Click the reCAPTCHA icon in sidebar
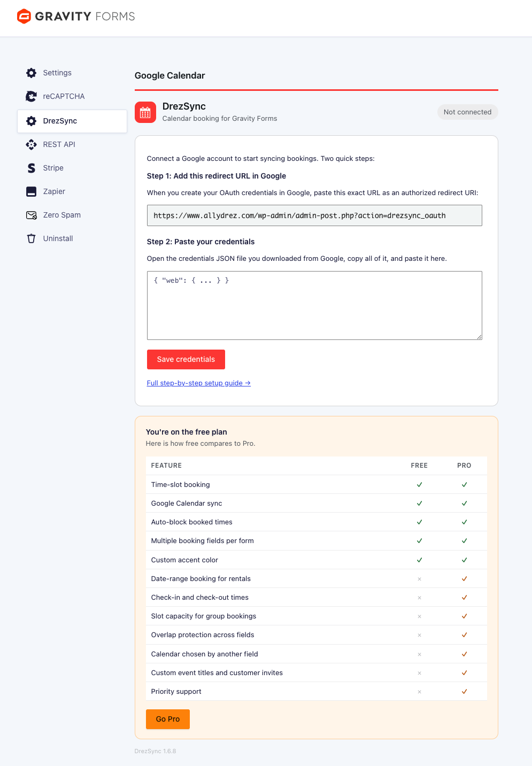Viewport: 532px width, 766px height. (x=32, y=96)
